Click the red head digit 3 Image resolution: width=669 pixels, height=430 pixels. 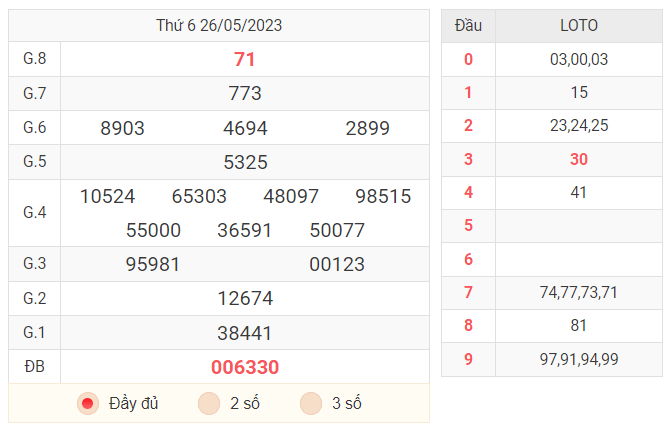pyautogui.click(x=468, y=159)
